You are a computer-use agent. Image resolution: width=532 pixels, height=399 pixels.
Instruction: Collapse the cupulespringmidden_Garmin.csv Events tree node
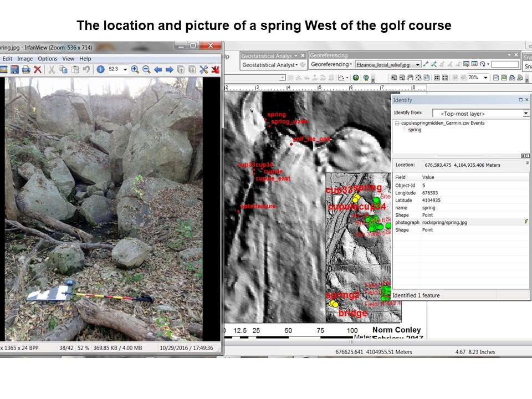tap(396, 123)
